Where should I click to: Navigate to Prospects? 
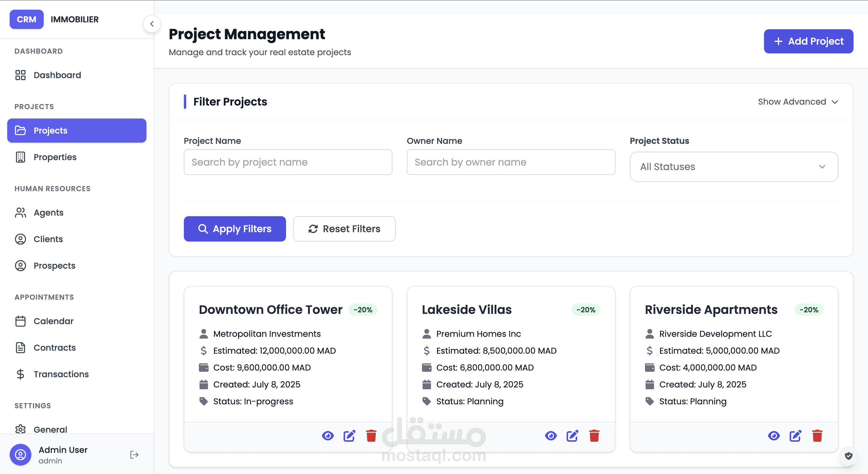[x=77, y=266]
